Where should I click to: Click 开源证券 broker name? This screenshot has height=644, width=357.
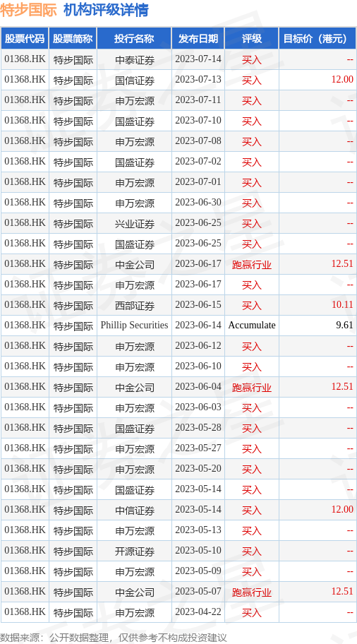(135, 551)
